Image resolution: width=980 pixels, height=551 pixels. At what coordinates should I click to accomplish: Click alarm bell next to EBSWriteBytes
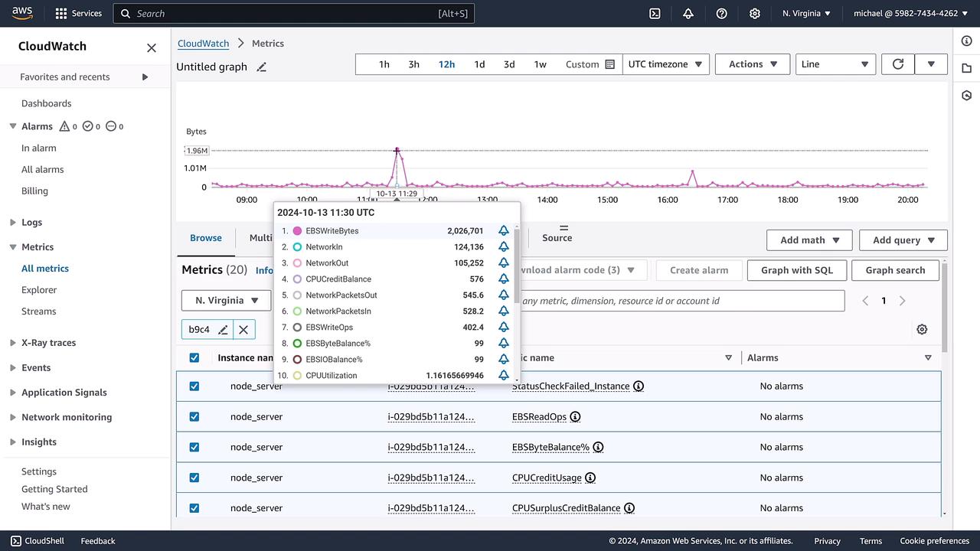(503, 230)
